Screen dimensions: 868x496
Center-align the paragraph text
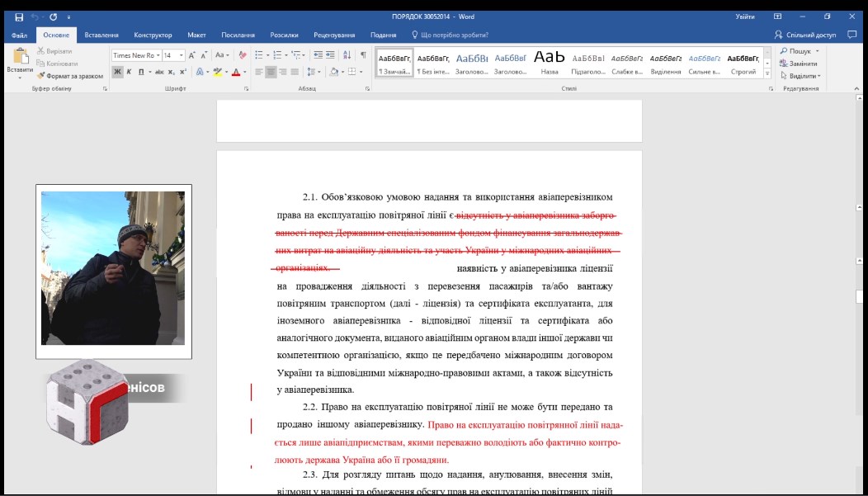271,72
